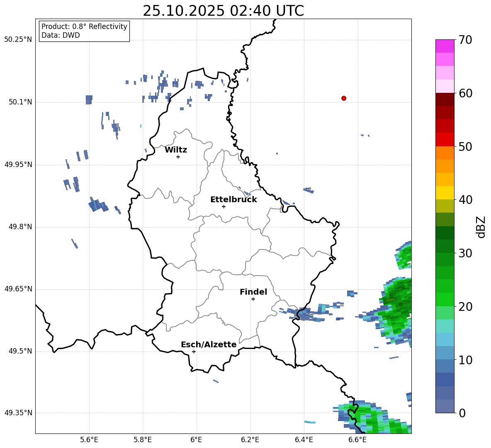This screenshot has width=491, height=448.
Task: Click the colorbar tick value 60
Action: [x=465, y=93]
